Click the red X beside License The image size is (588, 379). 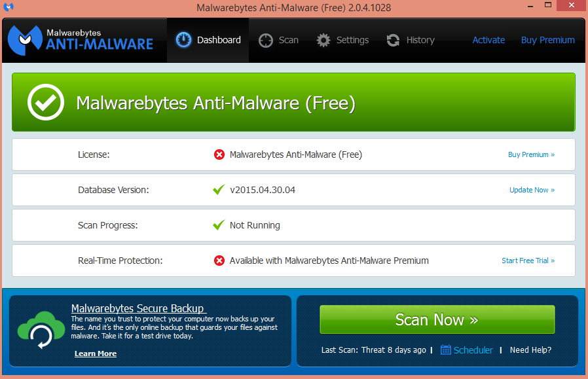coord(219,154)
